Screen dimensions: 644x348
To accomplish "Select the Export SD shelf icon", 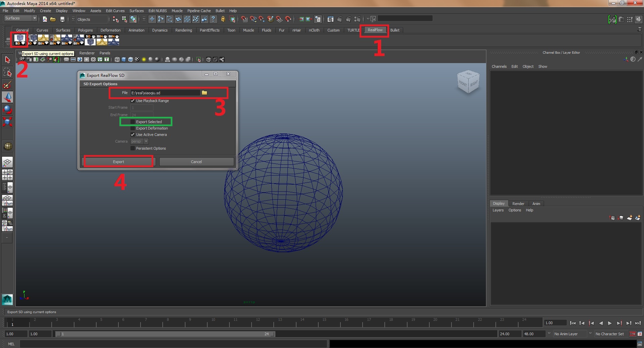I will point(19,40).
